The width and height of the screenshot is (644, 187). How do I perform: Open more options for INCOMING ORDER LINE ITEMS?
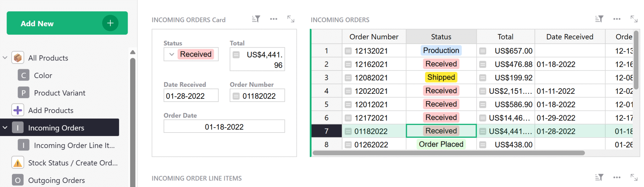pos(617,178)
